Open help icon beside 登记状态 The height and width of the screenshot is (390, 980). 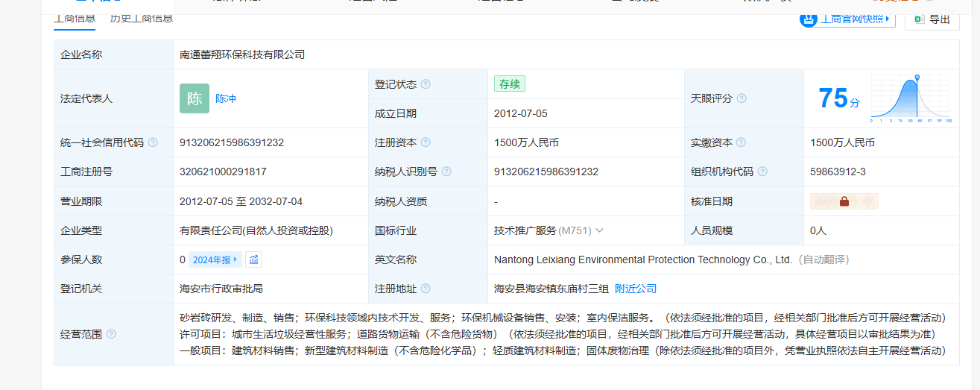pos(426,84)
